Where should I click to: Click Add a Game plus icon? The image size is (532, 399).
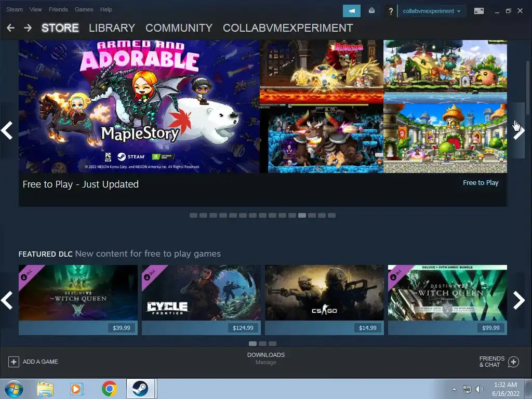(x=14, y=362)
